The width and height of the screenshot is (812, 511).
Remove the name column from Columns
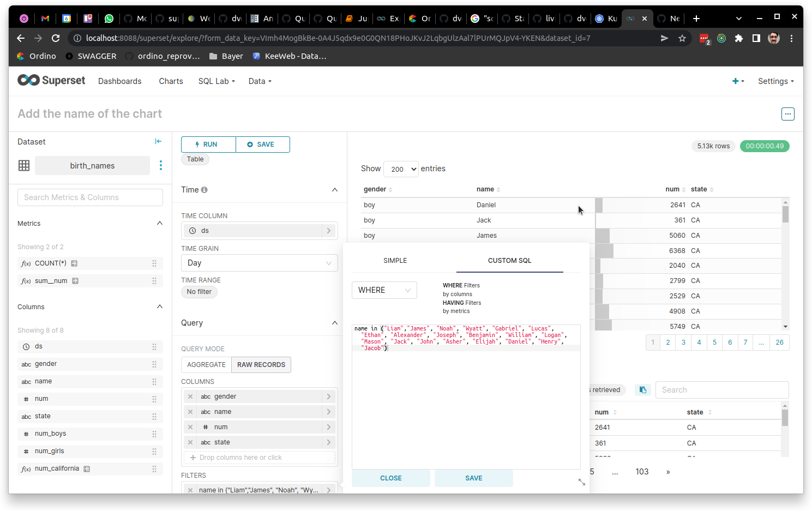[x=190, y=412]
